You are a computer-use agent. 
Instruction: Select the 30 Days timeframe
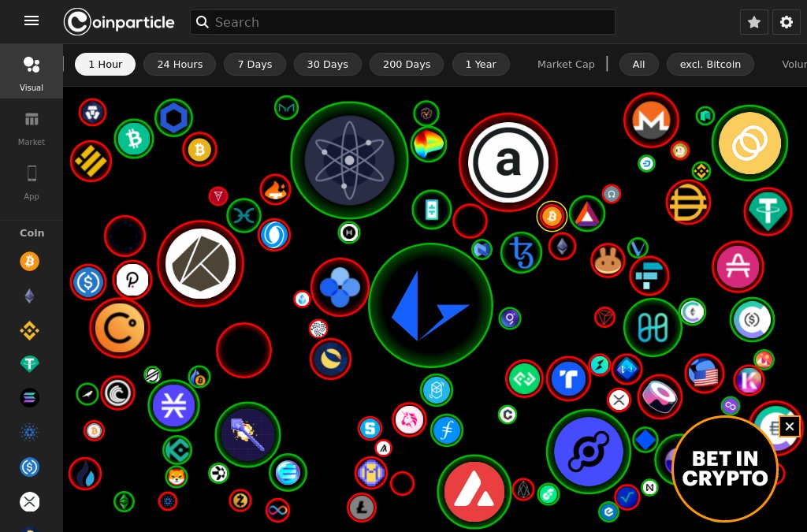327,65
